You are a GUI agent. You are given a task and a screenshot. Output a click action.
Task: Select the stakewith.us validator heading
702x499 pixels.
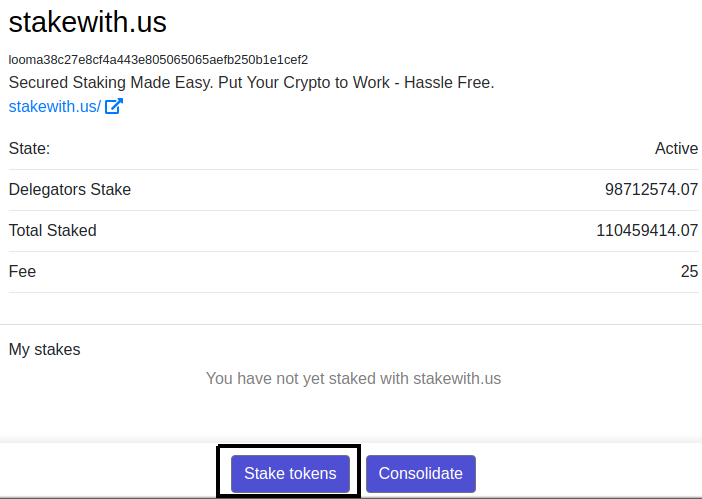tap(88, 22)
